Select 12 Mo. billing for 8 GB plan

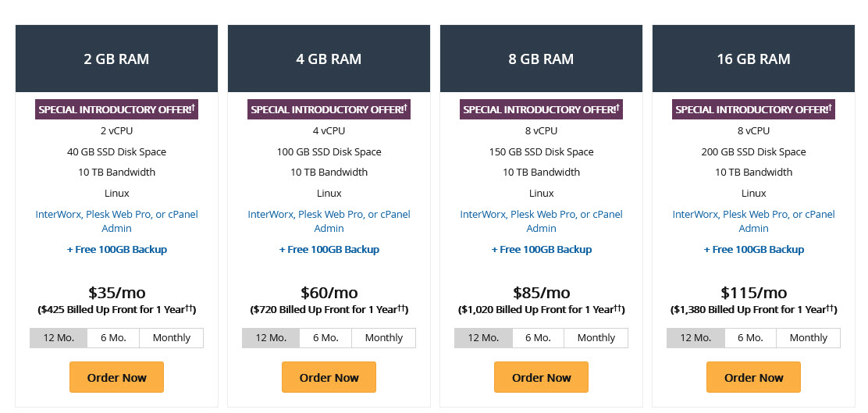click(x=483, y=338)
